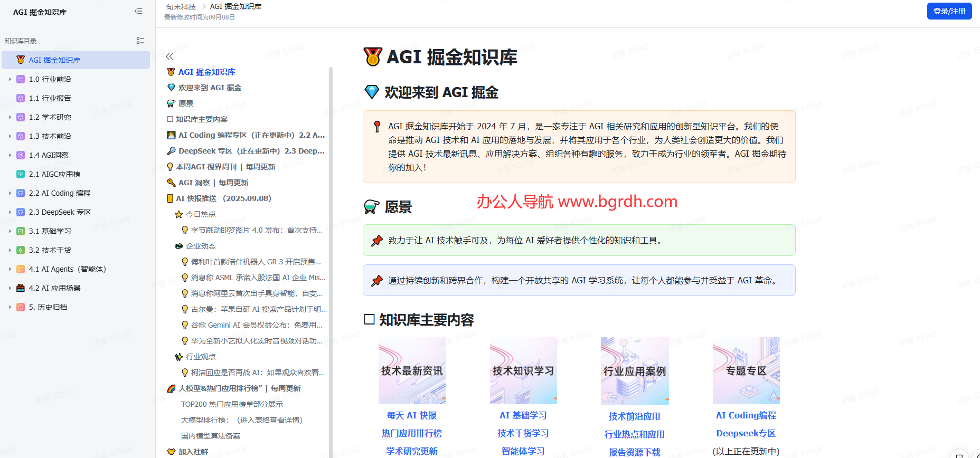Click rainbow icon by 大模型&热门应用排行榜
980x458 pixels.
(171, 389)
